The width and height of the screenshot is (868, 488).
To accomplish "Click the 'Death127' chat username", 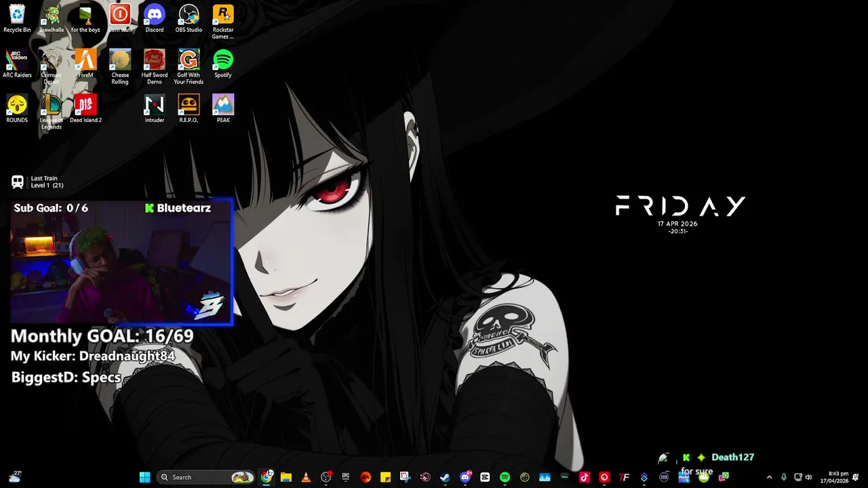I will coord(732,457).
